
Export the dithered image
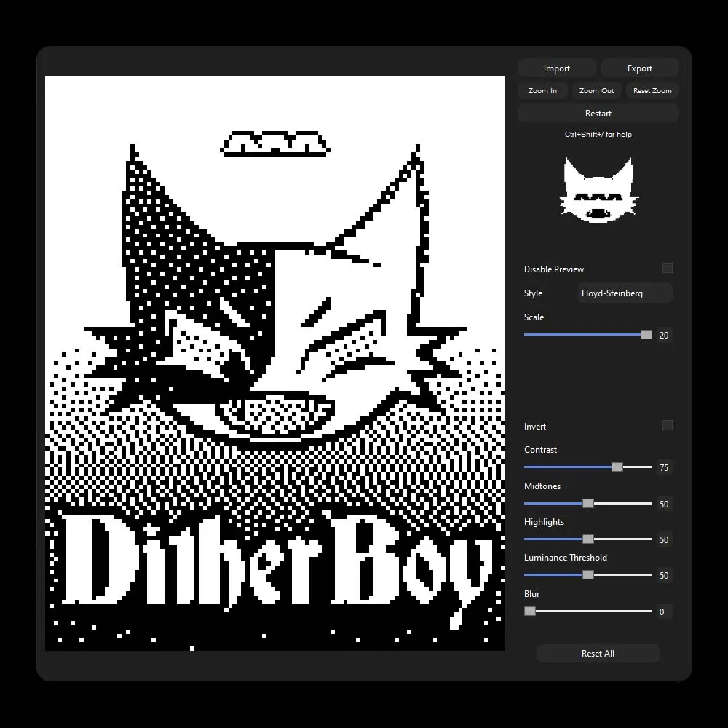[x=639, y=67]
